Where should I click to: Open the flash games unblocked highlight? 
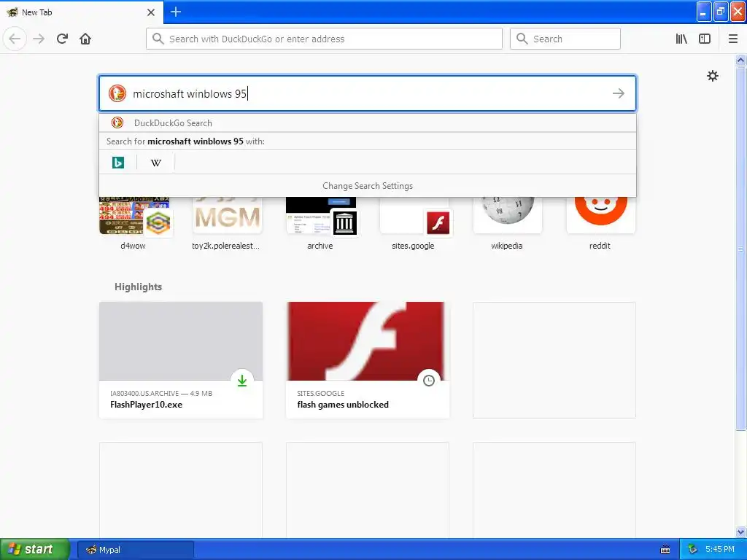pos(368,360)
